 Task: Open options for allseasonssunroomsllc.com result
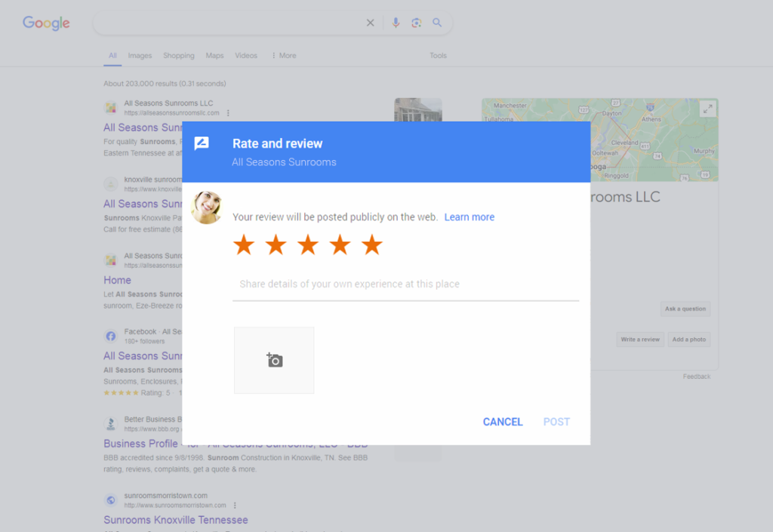tap(228, 112)
